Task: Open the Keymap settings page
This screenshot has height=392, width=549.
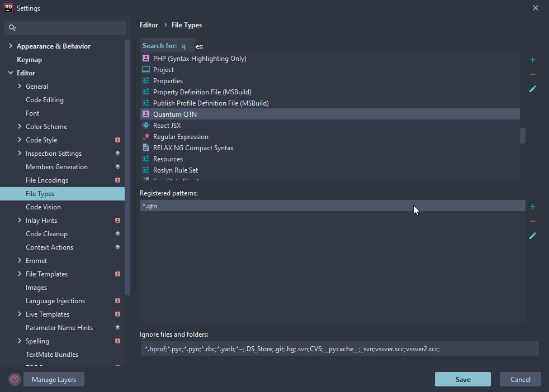Action: point(29,60)
